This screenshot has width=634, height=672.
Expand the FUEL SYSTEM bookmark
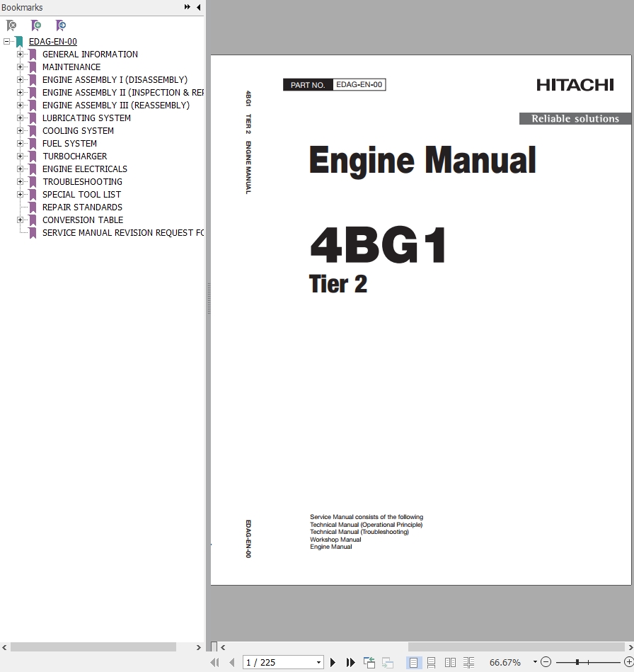pos(20,144)
